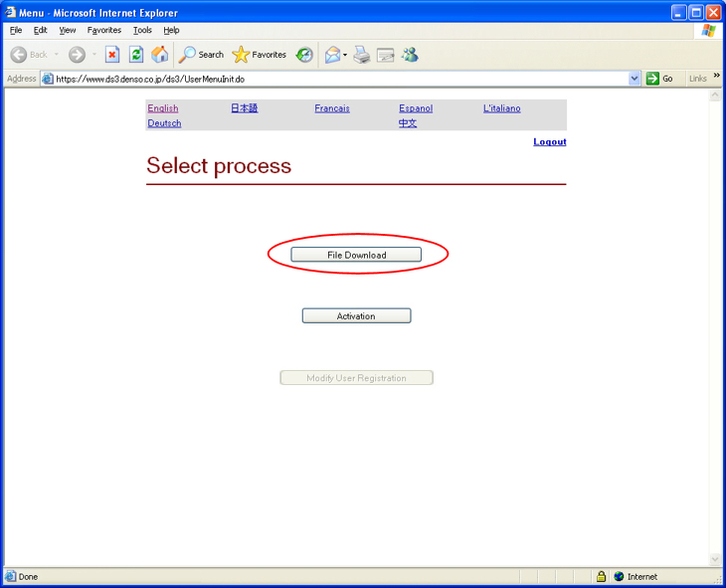
Task: Click the scrollbar down arrow
Action: coord(715,560)
